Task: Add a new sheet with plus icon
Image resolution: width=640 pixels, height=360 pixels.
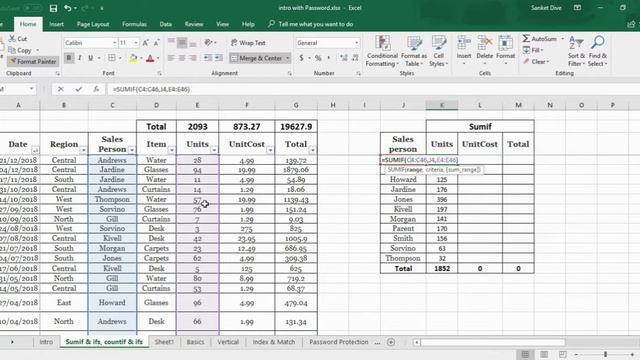Action: pos(391,342)
